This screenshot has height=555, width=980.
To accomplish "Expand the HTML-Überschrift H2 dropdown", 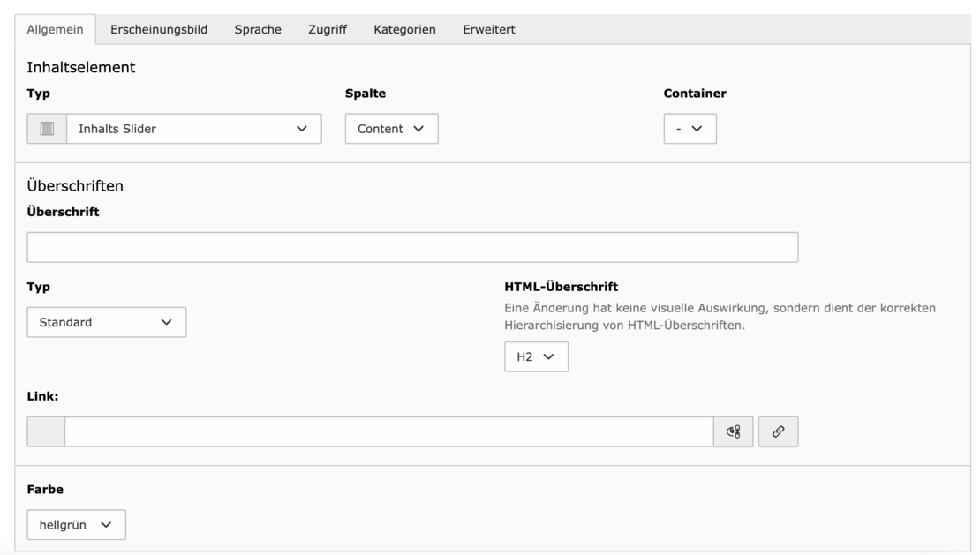I will pyautogui.click(x=536, y=356).
